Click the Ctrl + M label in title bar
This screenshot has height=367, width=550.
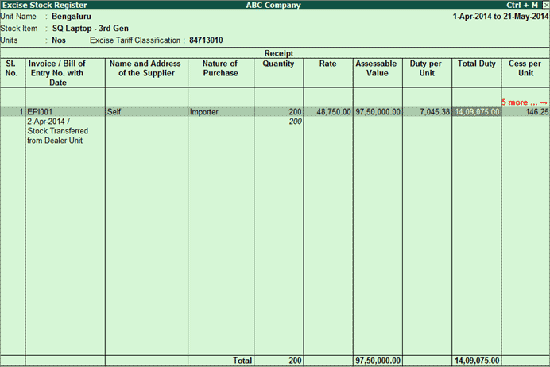(522, 5)
